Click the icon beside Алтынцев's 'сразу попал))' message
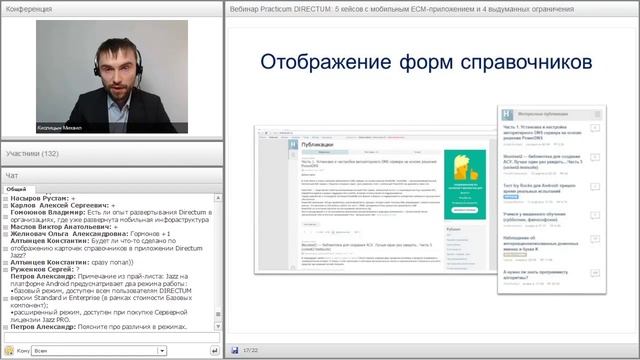The image size is (640, 360). click(x=6, y=263)
